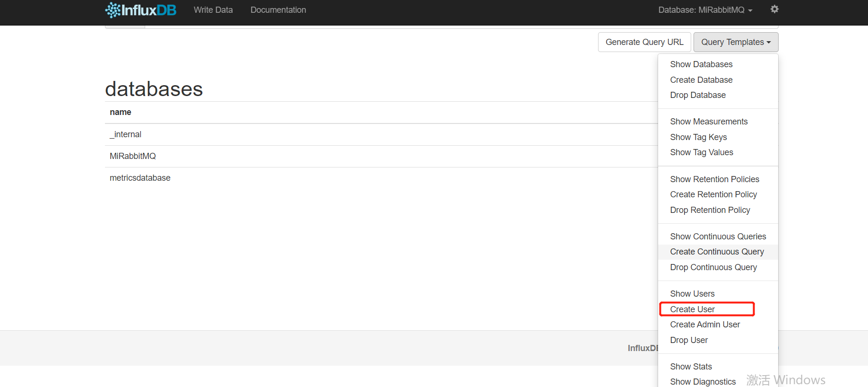Click the _internal database row
Screen dimensions: 868x387
tap(381, 134)
